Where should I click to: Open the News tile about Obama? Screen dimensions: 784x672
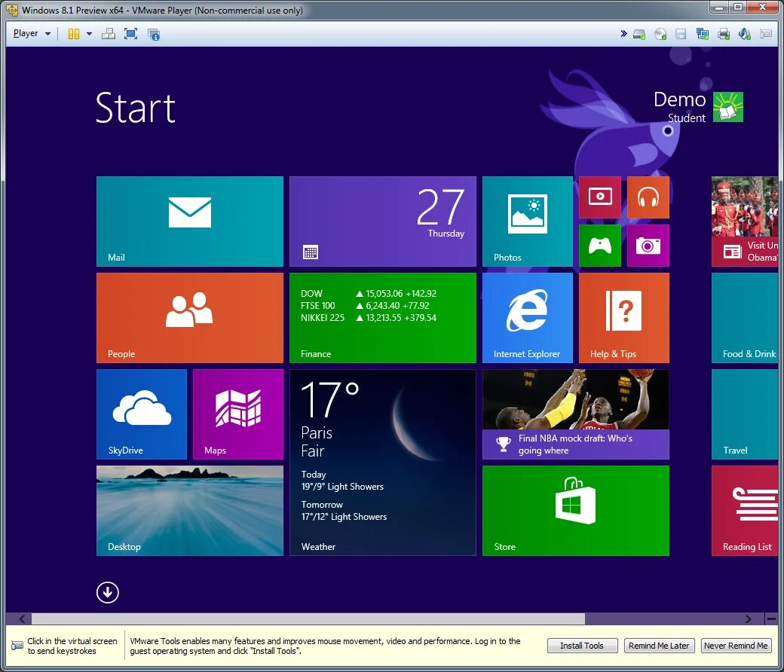pos(745,221)
